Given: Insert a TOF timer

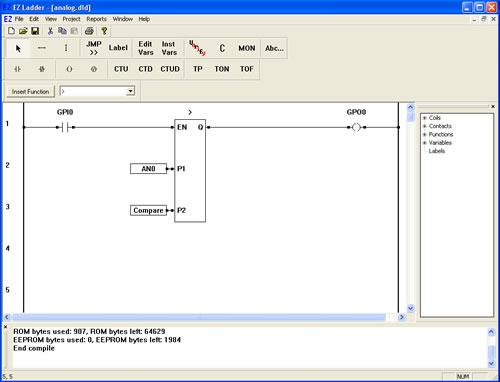Looking at the screenshot, I should (x=247, y=69).
